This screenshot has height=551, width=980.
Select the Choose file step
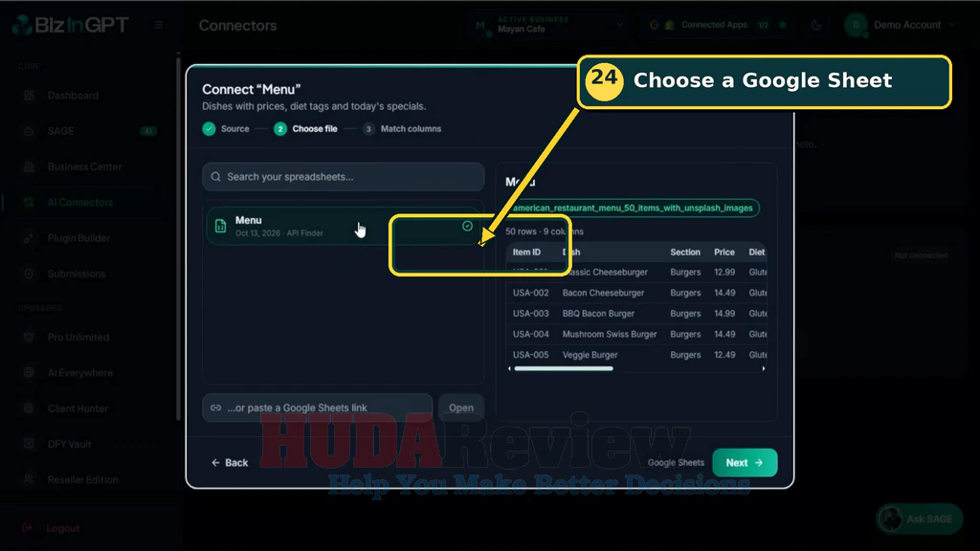click(x=305, y=129)
